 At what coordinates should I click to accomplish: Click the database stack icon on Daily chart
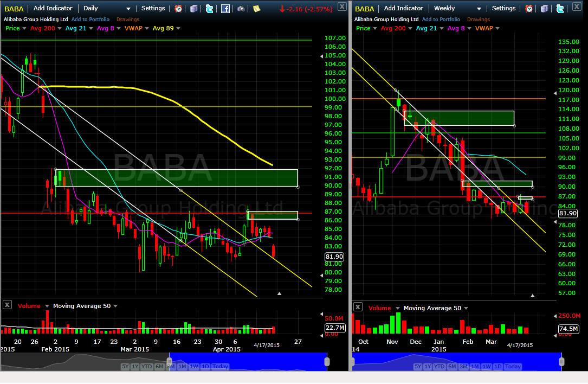[x=193, y=8]
